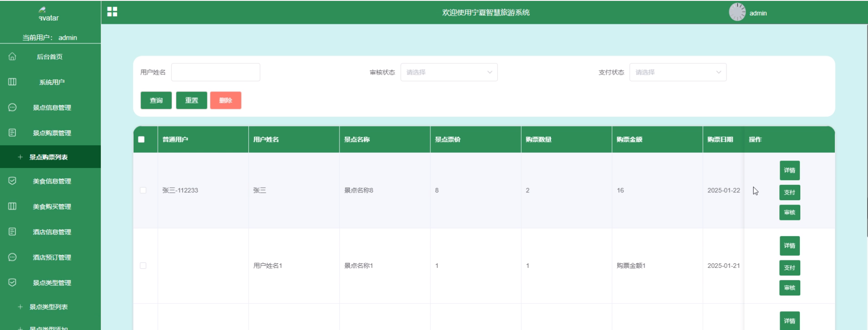Screen dimensions: 868x330
Task: Collapse the 景点购票管理 menu
Action: tap(50, 133)
